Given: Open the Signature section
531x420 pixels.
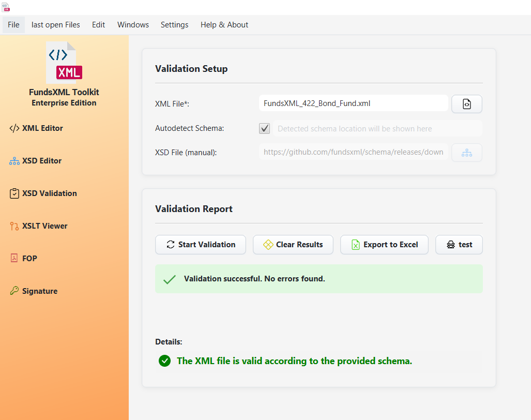Looking at the screenshot, I should pyautogui.click(x=34, y=291).
